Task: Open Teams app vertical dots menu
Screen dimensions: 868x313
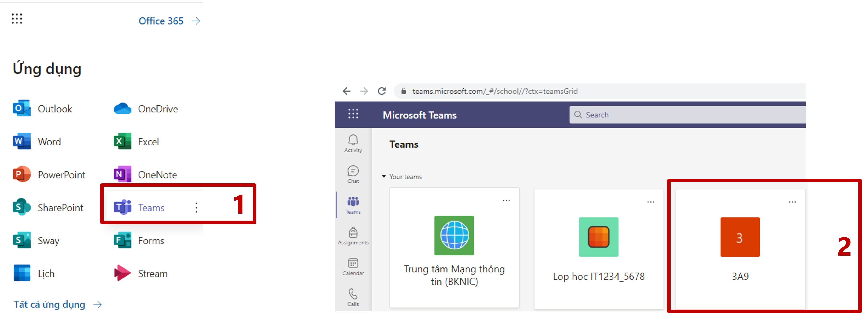Action: click(196, 208)
